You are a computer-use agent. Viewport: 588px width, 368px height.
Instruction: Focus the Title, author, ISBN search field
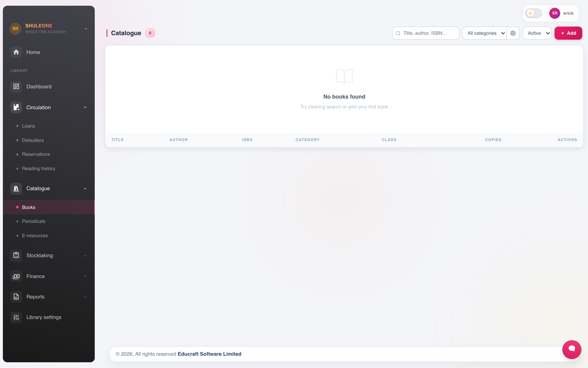[x=426, y=33]
